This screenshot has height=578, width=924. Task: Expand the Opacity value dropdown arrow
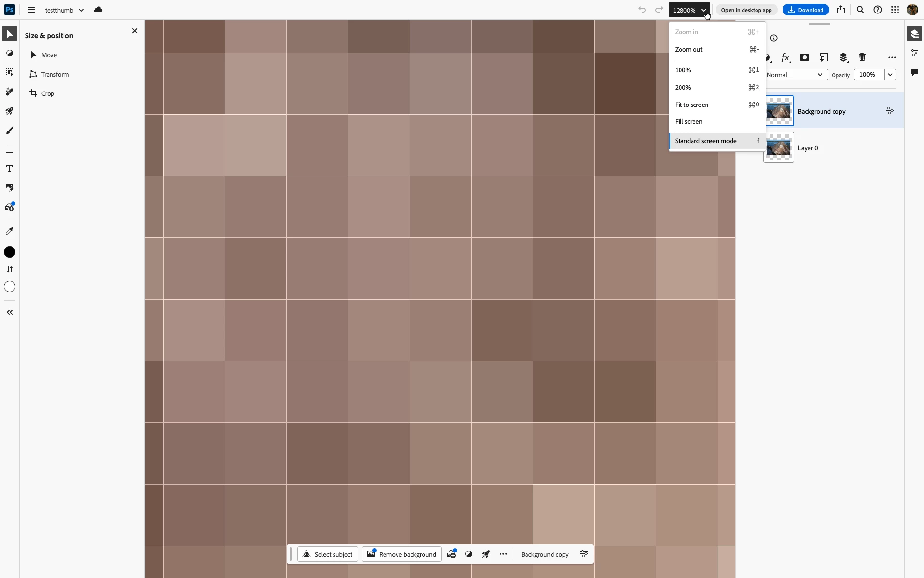pyautogui.click(x=890, y=75)
